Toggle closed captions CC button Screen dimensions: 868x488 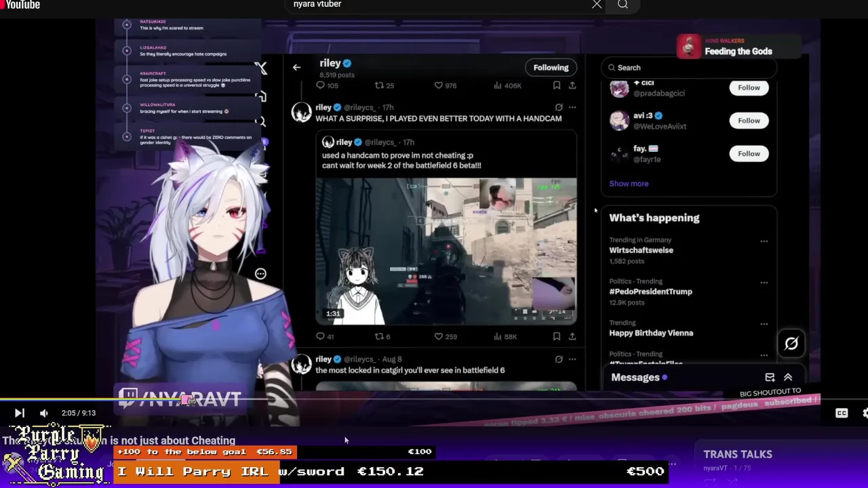842,413
